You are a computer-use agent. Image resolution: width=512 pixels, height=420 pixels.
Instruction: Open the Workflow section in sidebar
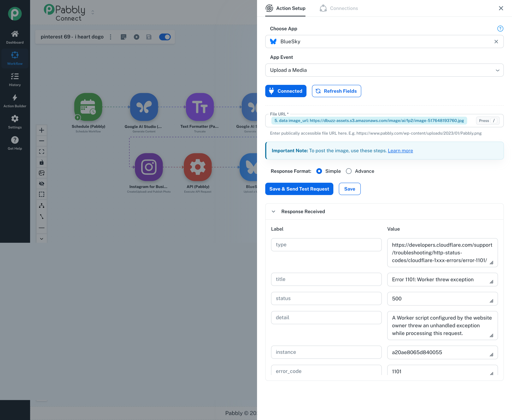click(15, 58)
